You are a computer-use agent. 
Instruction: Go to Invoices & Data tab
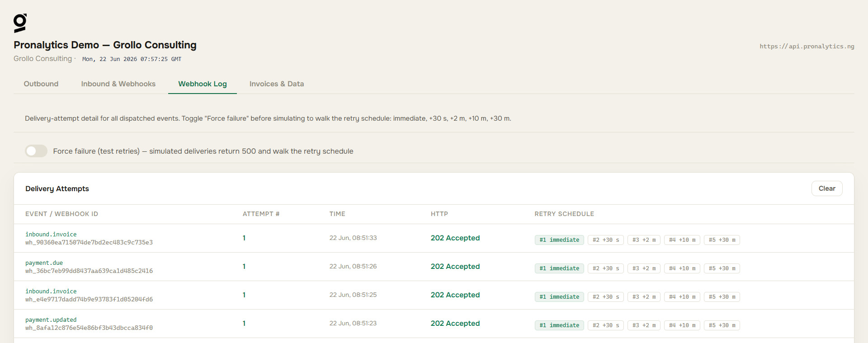(277, 84)
